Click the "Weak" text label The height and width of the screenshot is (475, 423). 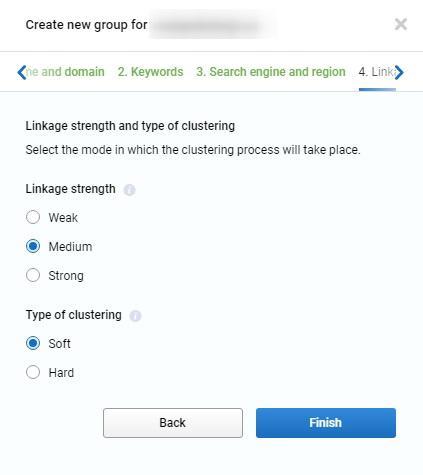coord(63,218)
